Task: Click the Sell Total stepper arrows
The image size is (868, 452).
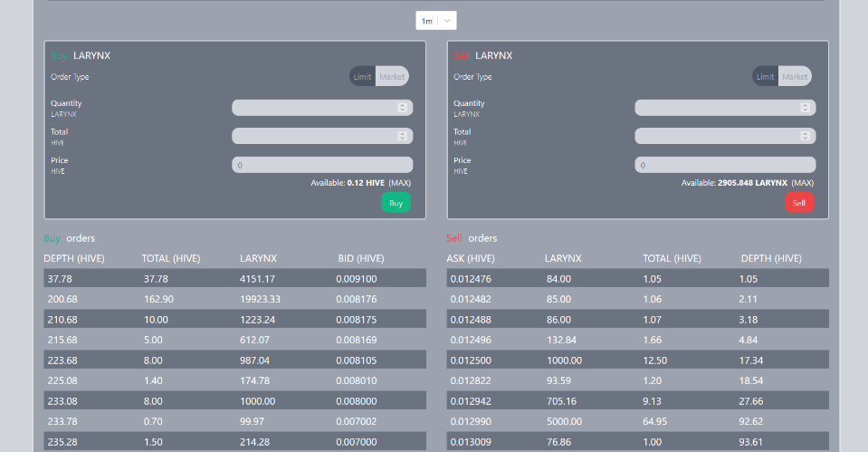Action: (806, 136)
